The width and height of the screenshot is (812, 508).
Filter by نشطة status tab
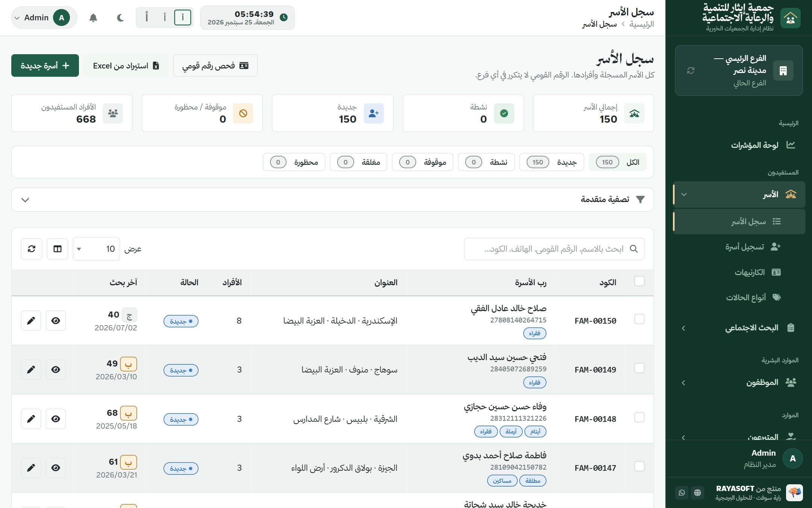pyautogui.click(x=486, y=162)
